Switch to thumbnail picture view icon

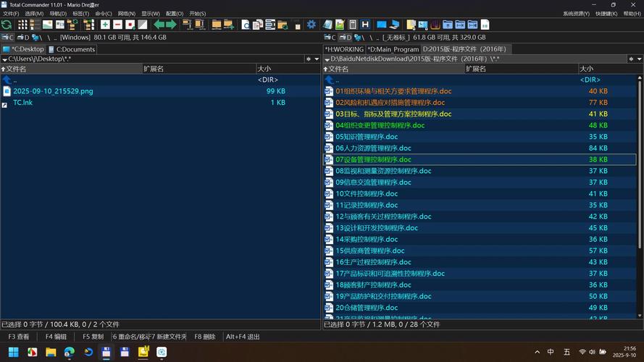(48, 25)
